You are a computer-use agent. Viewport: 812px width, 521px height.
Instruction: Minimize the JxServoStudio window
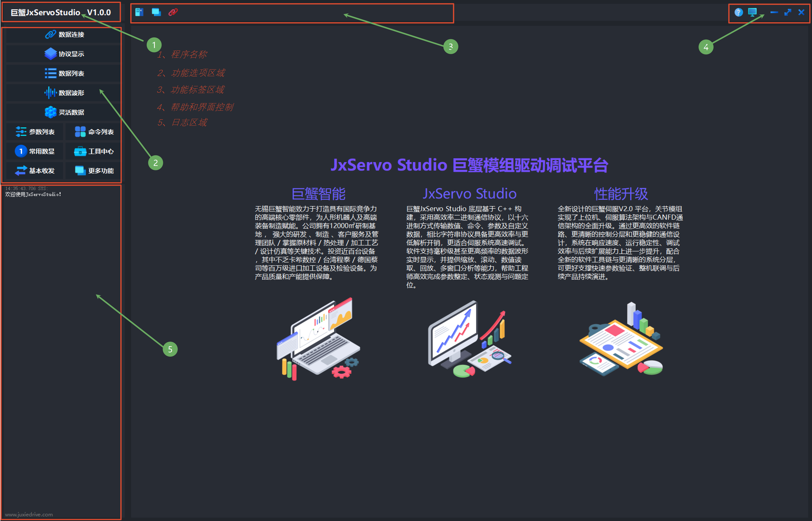coord(774,12)
